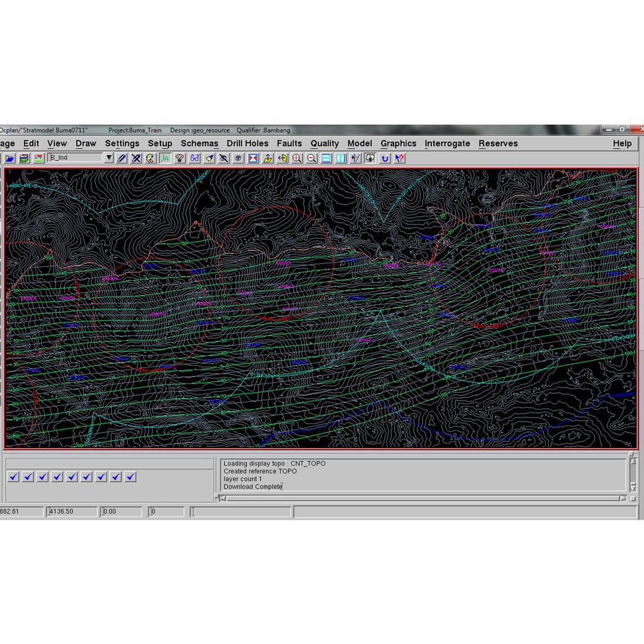The height and width of the screenshot is (644, 644).
Task: Select the zoom out magnifier icon
Action: point(312,158)
